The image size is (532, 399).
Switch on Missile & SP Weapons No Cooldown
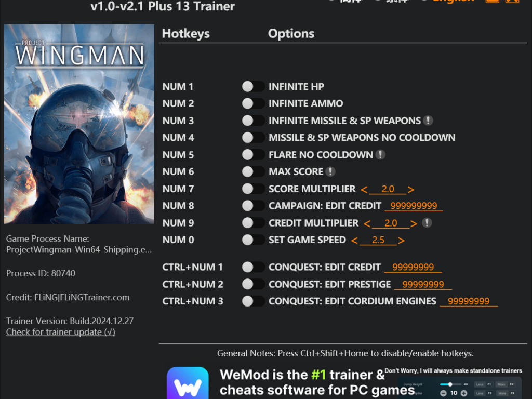pyautogui.click(x=253, y=137)
